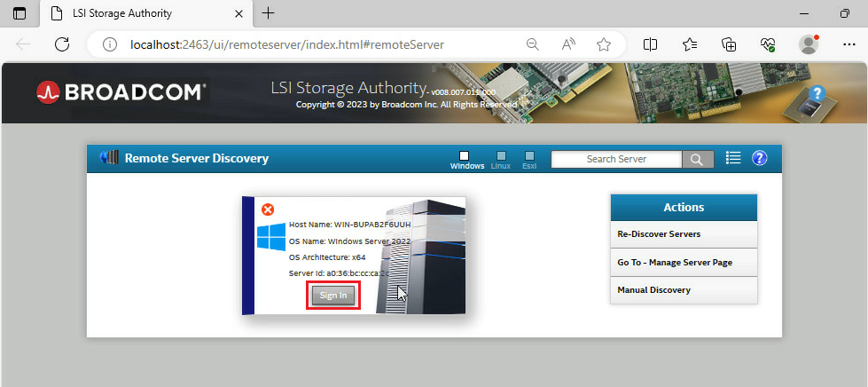This screenshot has height=387, width=868.
Task: Click the Remote Server Discovery globe icon
Action: point(109,158)
